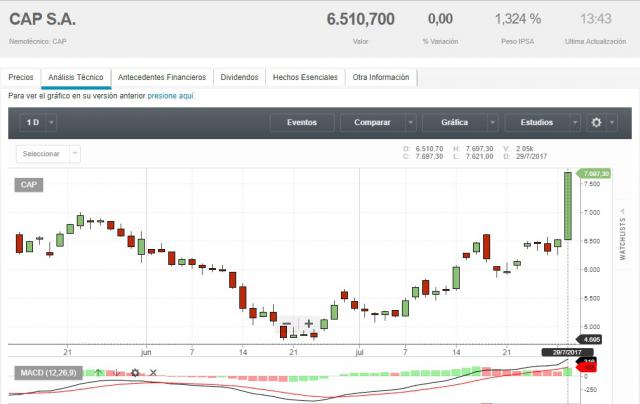
Task: Click the Gráfica button
Action: [455, 122]
